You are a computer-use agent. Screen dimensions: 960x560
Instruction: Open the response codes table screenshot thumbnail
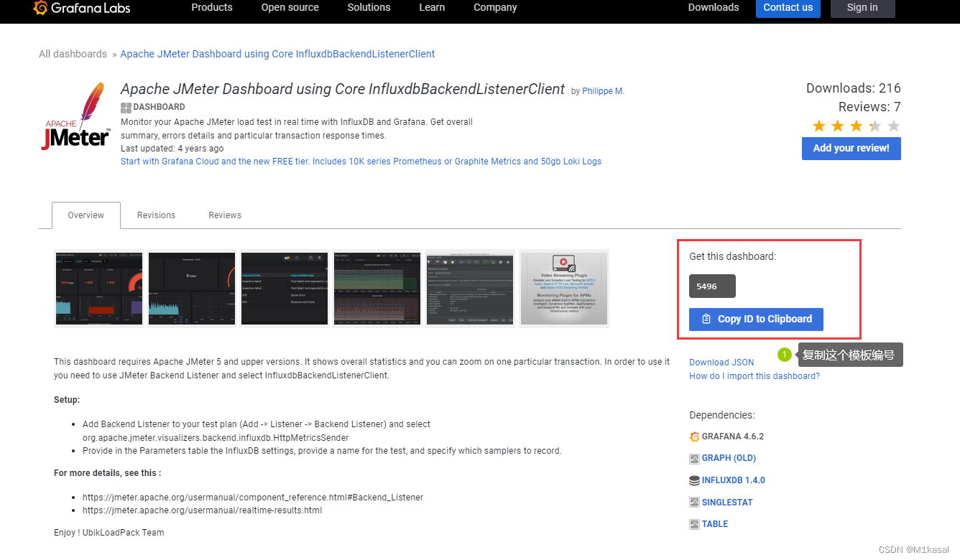tap(285, 289)
